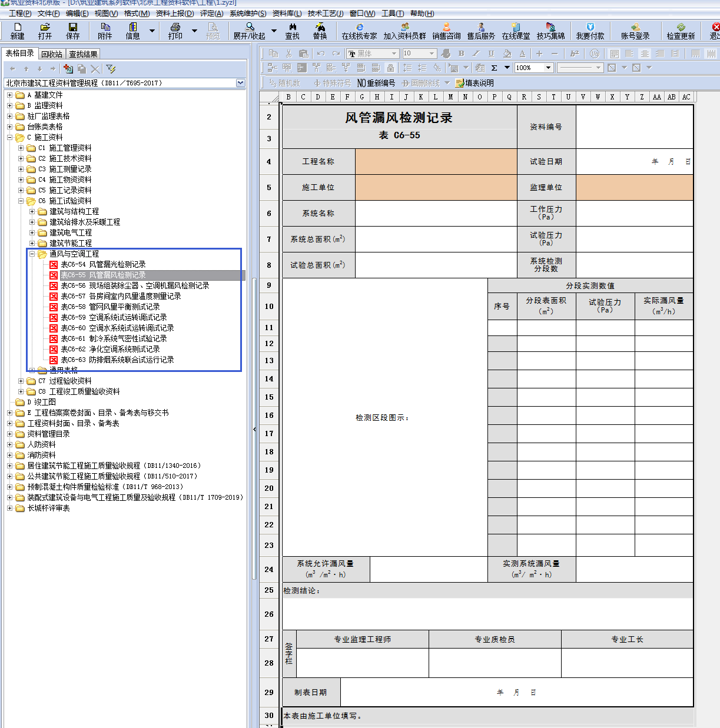Viewport: 720px width, 728px height.
Task: Click the filter icon in directory toolbar
Action: 111,69
